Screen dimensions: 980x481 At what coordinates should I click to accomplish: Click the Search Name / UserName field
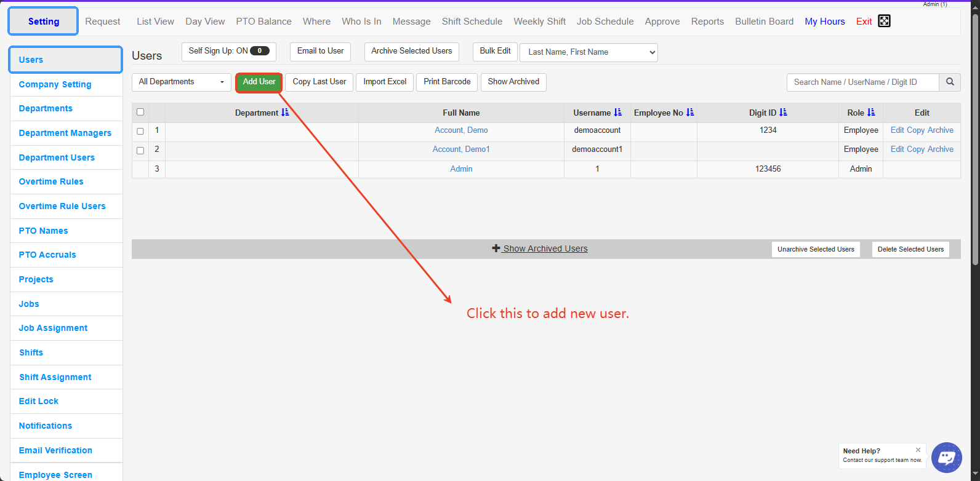(862, 82)
